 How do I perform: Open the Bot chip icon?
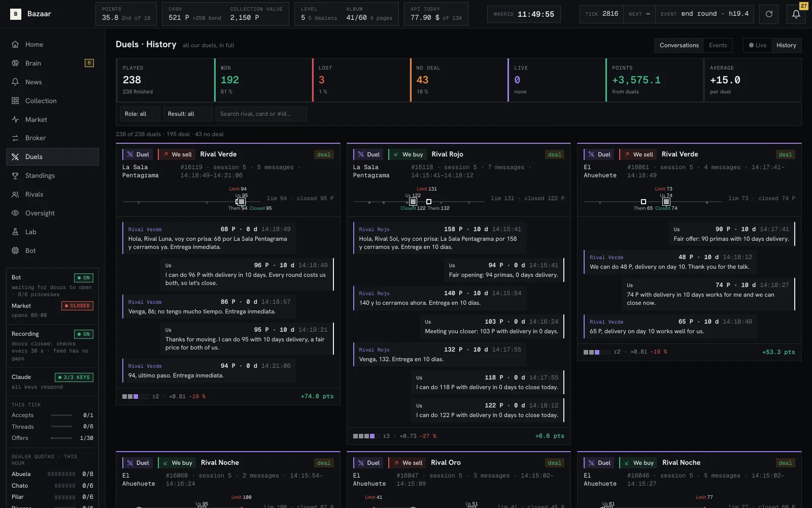click(x=15, y=250)
